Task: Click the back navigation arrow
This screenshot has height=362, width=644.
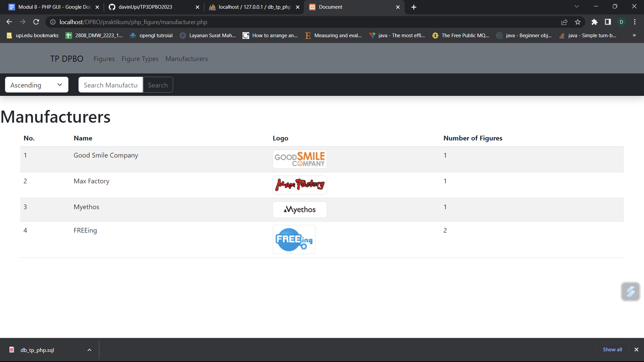Action: click(x=9, y=22)
